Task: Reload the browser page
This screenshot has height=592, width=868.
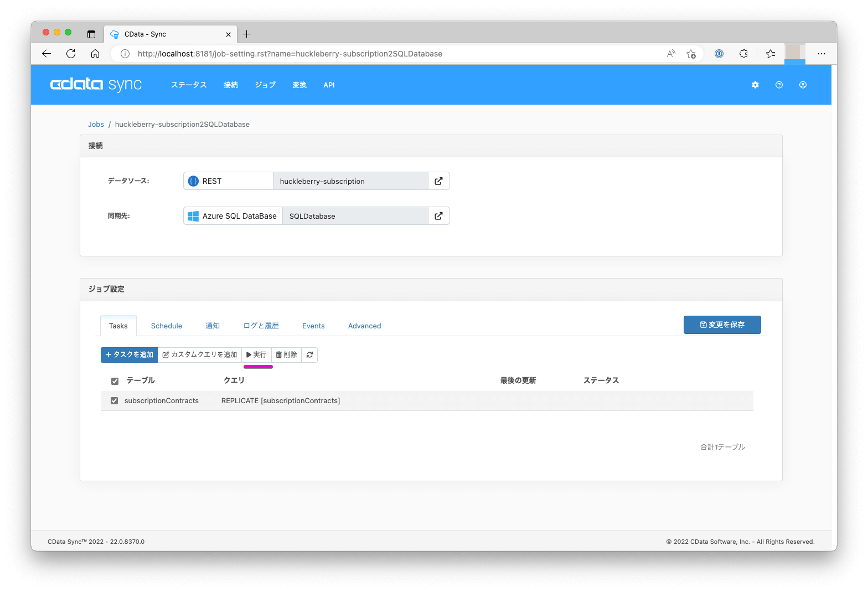Action: click(x=71, y=54)
